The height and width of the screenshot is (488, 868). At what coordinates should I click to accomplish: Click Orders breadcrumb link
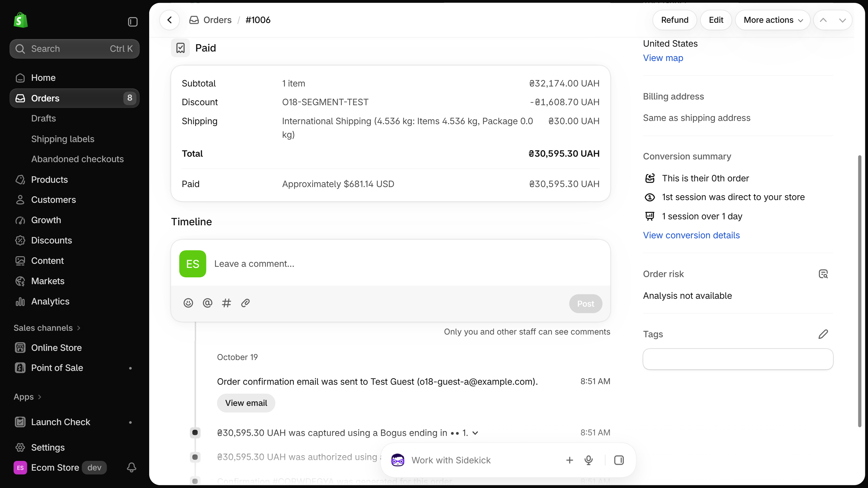[217, 20]
